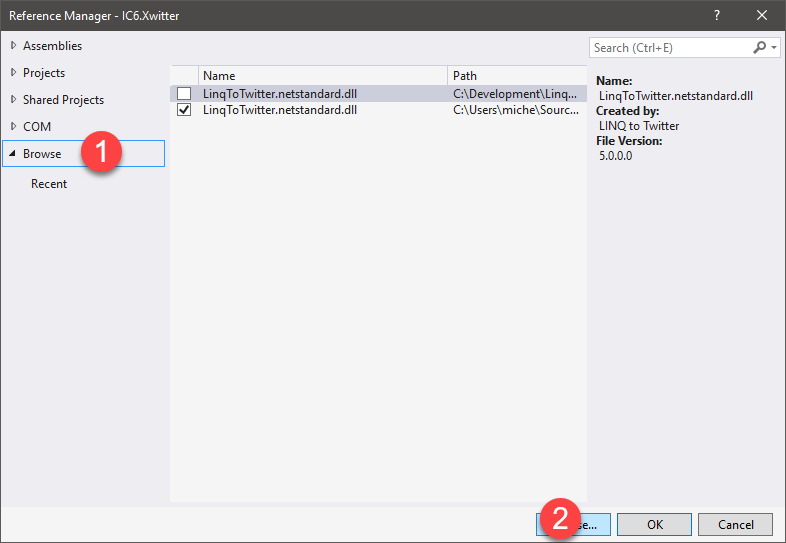Click the Help question mark button
Image resolution: width=786 pixels, height=543 pixels.
[717, 15]
